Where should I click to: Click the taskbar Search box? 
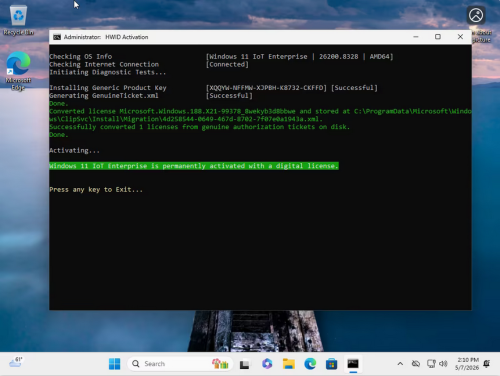pyautogui.click(x=179, y=364)
